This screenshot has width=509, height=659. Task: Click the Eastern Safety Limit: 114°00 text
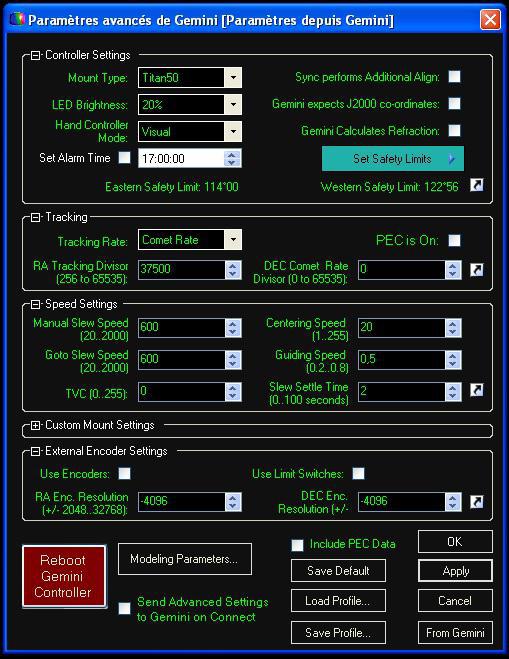point(172,187)
